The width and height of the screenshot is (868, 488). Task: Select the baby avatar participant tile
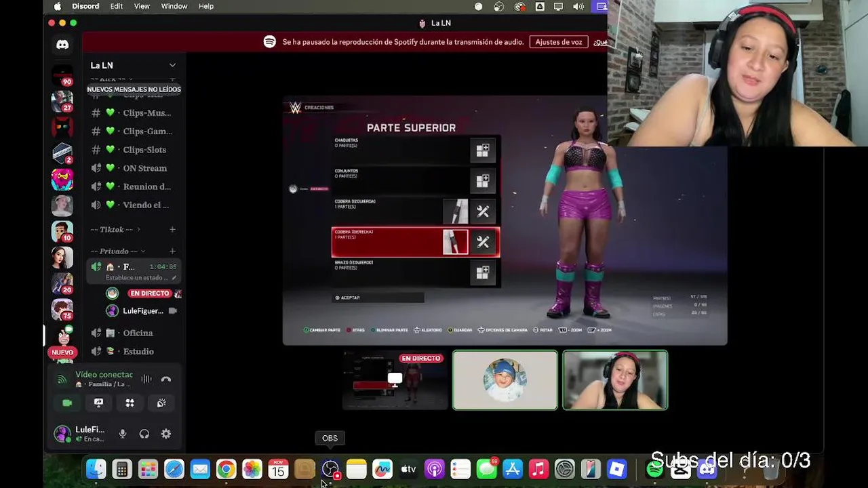(505, 380)
